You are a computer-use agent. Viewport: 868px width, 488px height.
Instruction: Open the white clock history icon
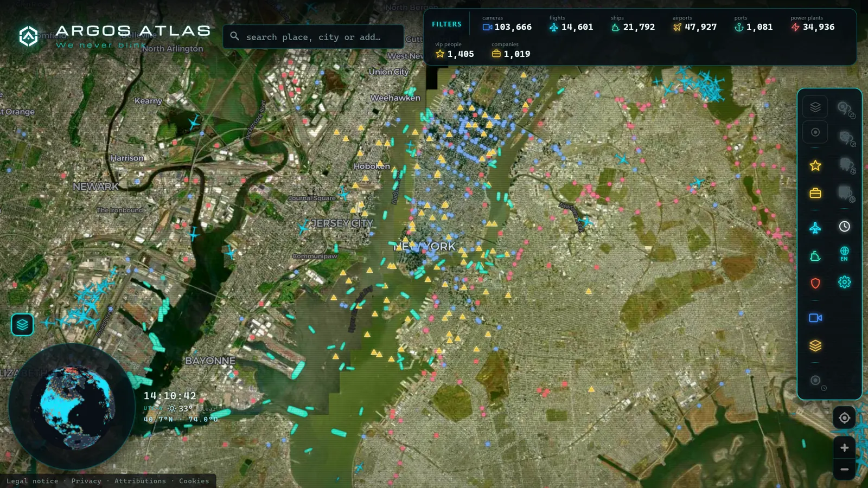coord(844,227)
